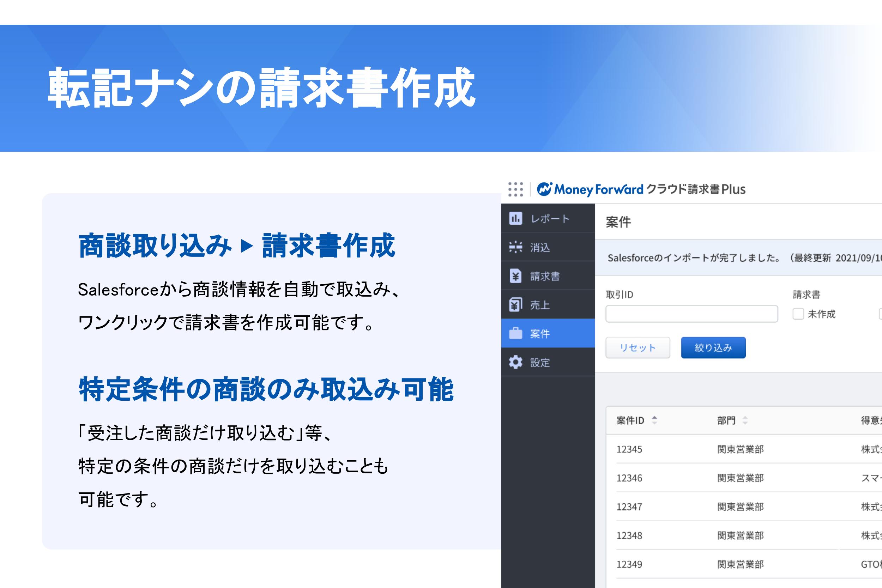Select the 消込 reconciliation icon
The height and width of the screenshot is (588, 882).
pos(515,247)
